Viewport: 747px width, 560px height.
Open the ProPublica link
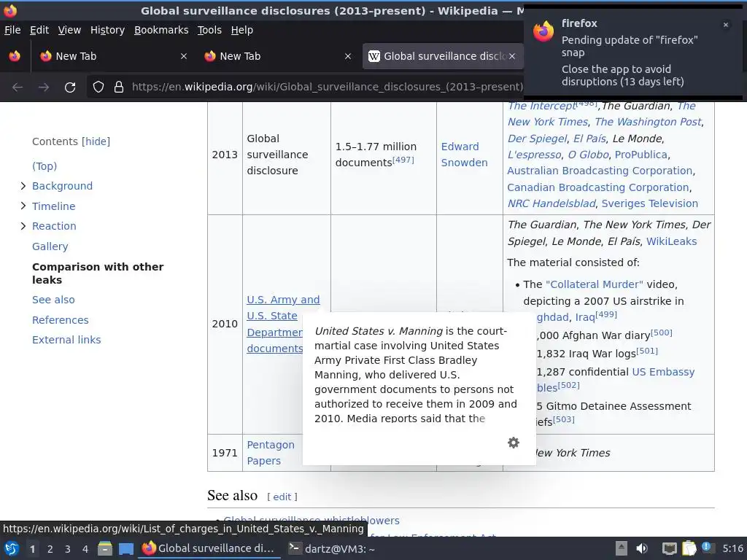tap(640, 155)
